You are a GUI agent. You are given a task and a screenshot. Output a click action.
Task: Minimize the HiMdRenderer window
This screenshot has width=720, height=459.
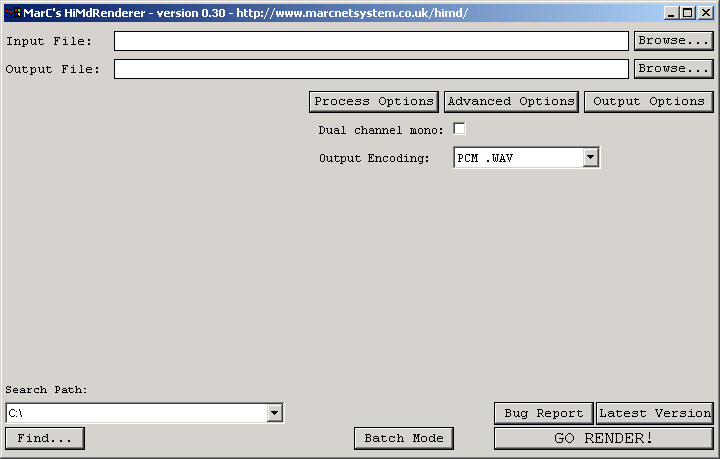pyautogui.click(x=671, y=13)
